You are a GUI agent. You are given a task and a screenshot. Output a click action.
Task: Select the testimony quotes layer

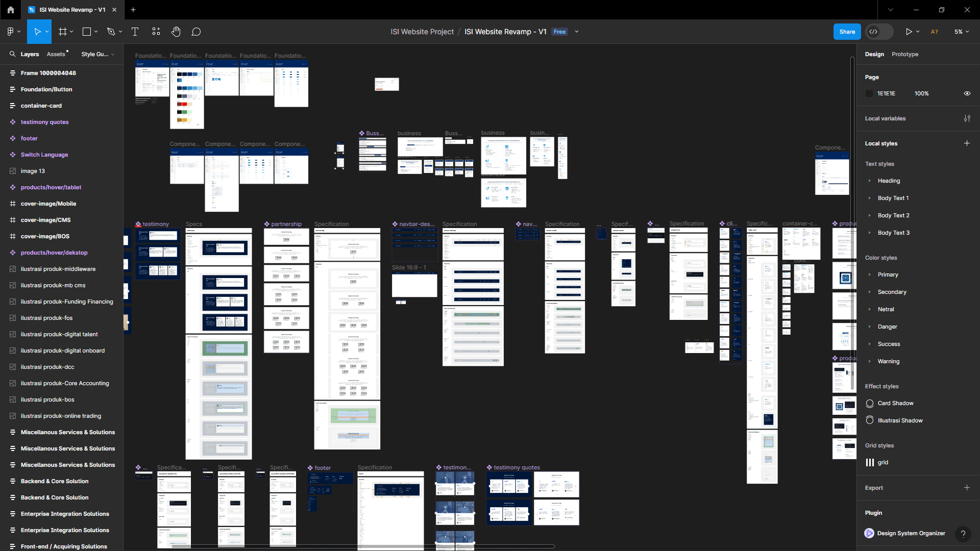click(x=44, y=122)
